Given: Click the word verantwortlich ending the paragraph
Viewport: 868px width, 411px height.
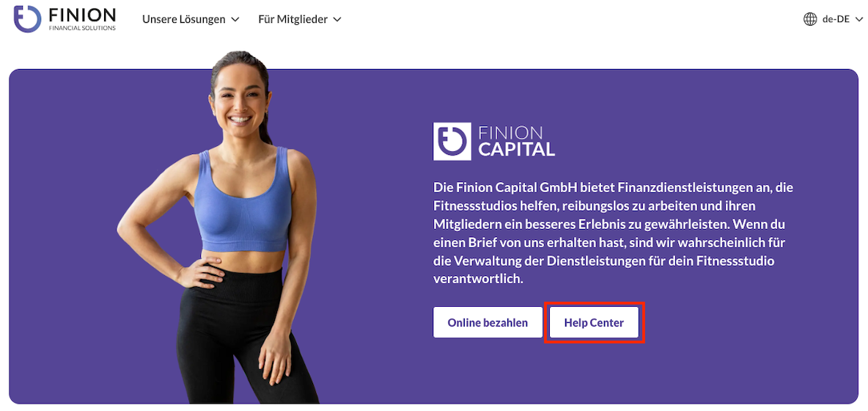Looking at the screenshot, I should pos(478,279).
